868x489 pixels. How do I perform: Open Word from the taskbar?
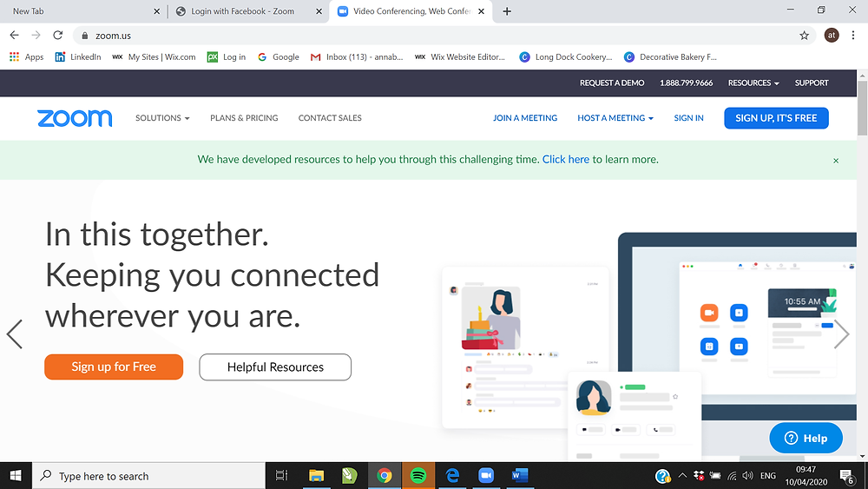[520, 476]
